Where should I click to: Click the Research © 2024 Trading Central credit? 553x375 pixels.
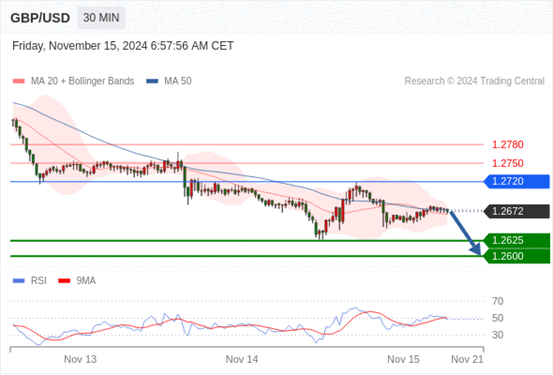coord(474,81)
